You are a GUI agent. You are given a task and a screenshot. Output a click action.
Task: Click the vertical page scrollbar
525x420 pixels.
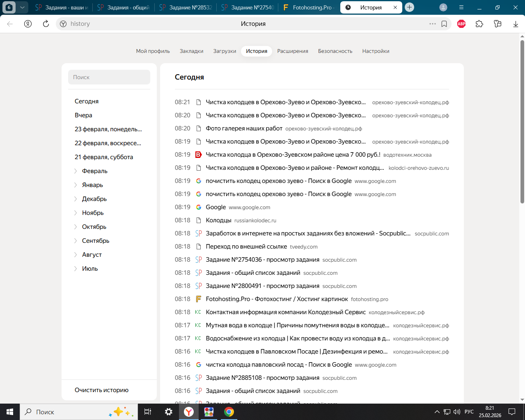point(522,123)
